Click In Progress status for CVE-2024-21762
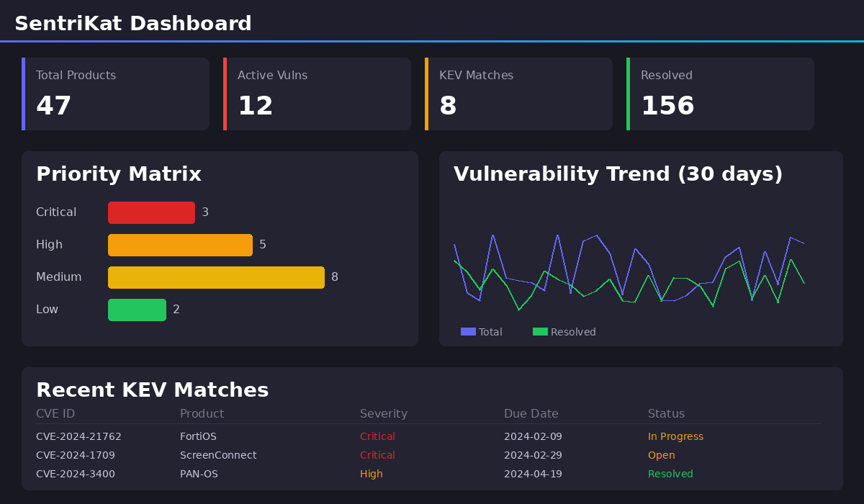 tap(675, 436)
